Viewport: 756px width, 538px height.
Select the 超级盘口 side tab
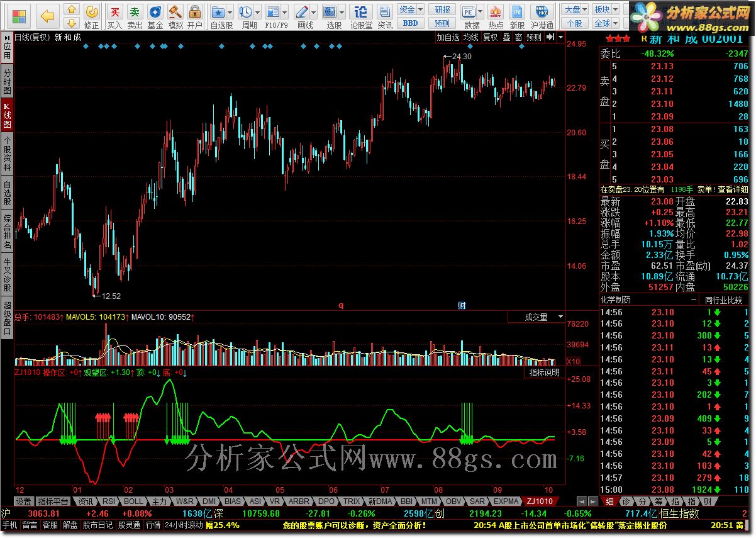7,318
